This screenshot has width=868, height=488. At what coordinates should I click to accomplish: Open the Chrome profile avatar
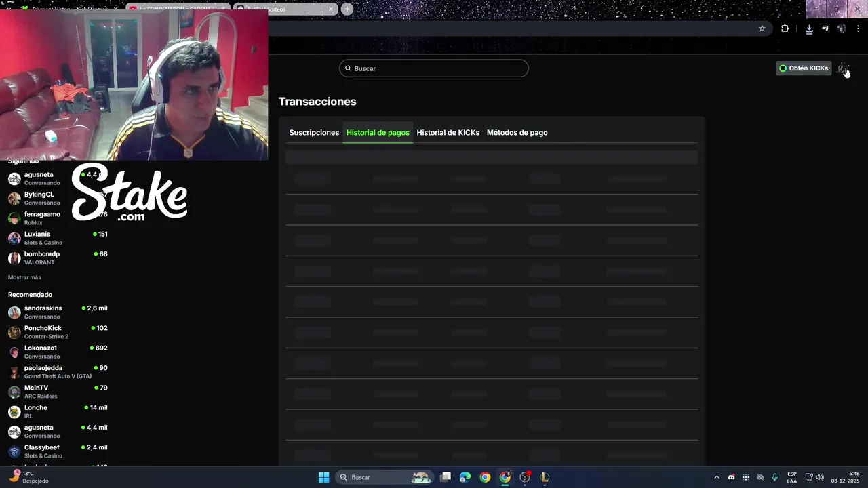coord(842,28)
